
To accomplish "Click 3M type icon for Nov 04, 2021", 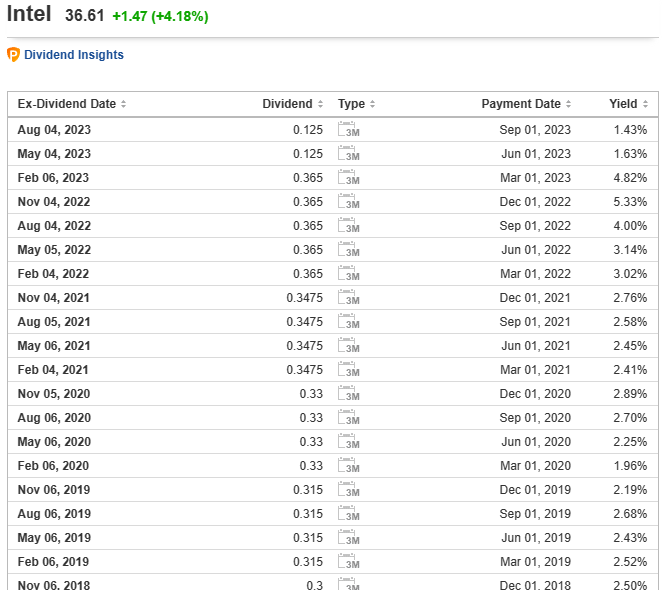I will click(x=348, y=297).
